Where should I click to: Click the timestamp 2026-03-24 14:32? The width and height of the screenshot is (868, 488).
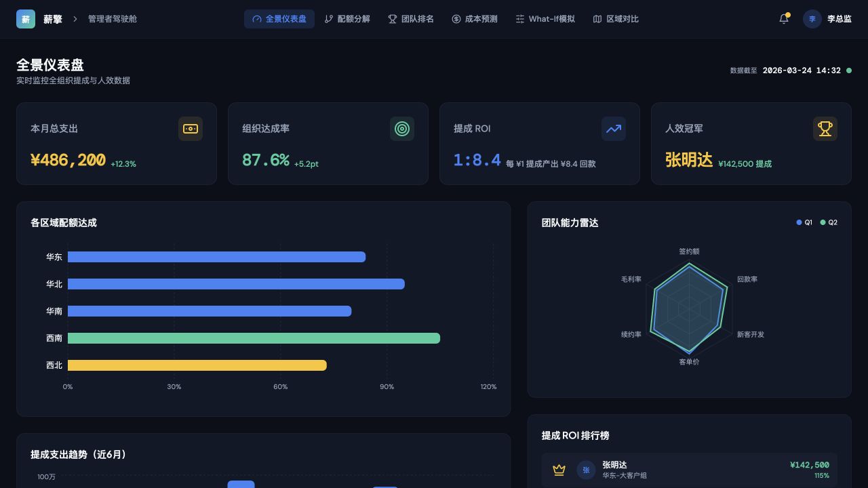click(802, 70)
